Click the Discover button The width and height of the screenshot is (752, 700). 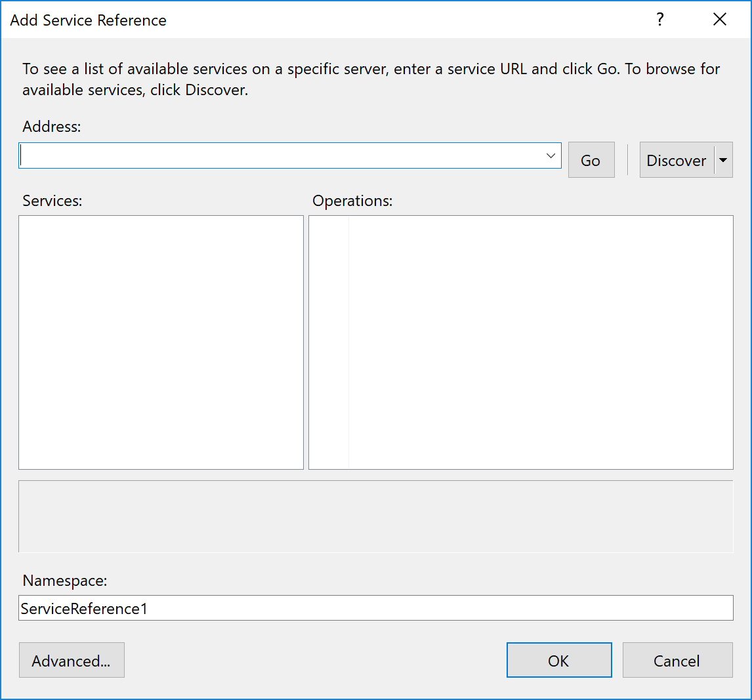click(x=677, y=160)
